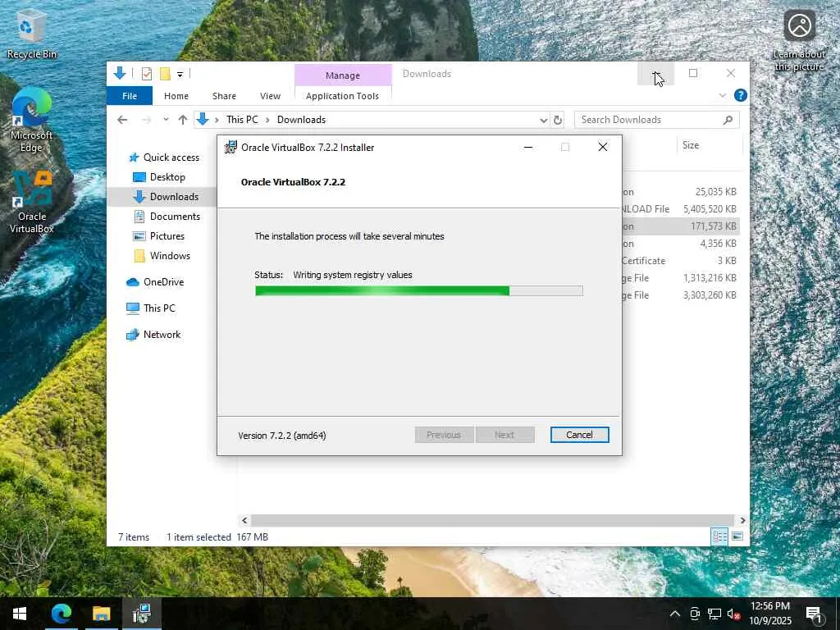Screen dimensions: 840x630
Task: Click the horizontal scrollbar left arrow
Action: [244, 520]
